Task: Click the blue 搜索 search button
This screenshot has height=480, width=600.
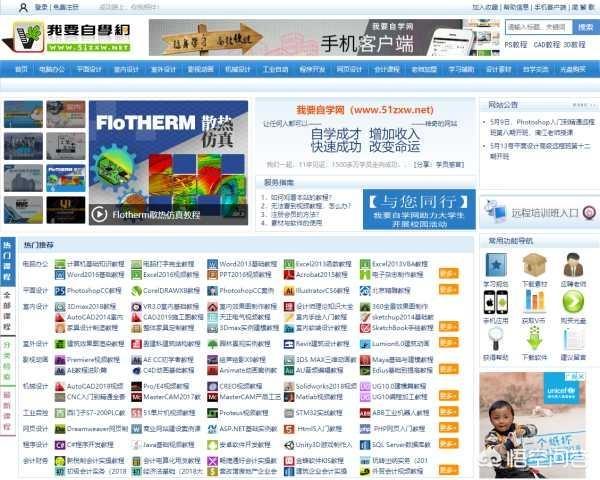Action: click(585, 27)
